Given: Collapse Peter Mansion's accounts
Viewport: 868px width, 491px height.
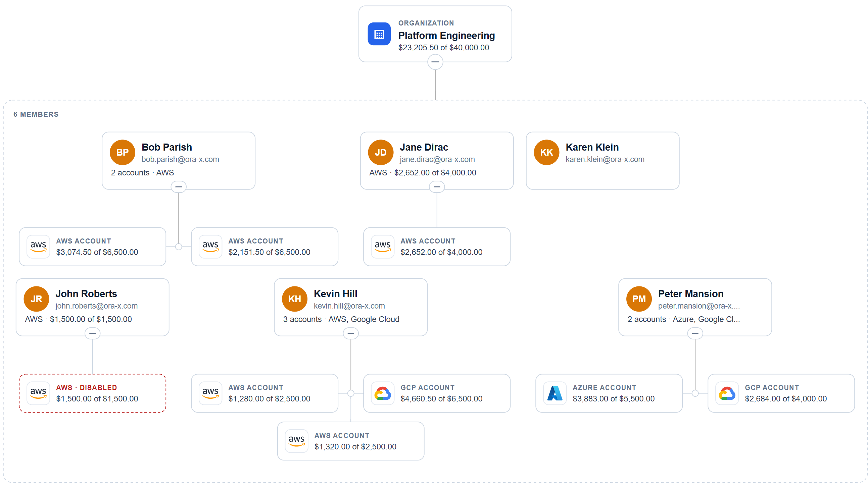Looking at the screenshot, I should [x=694, y=333].
